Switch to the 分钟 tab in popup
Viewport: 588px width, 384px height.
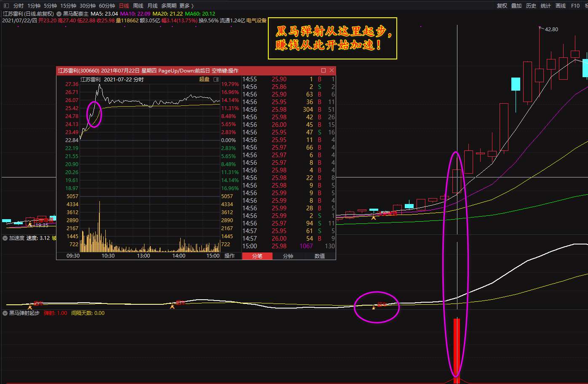[x=288, y=256]
